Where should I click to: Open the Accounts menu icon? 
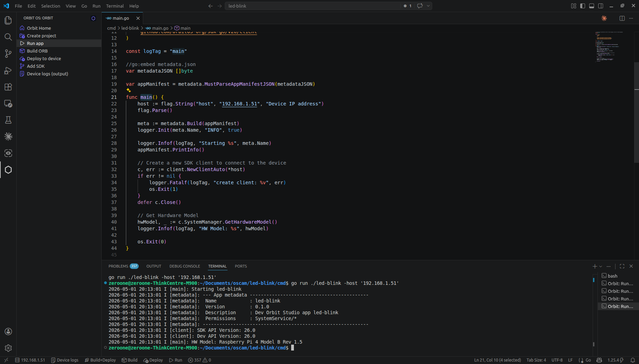coord(8,332)
